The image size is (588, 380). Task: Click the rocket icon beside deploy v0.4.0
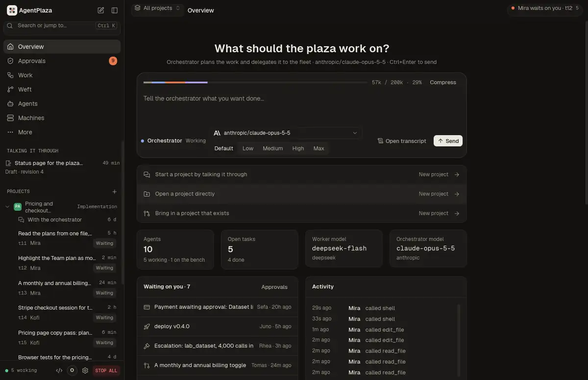[147, 326]
